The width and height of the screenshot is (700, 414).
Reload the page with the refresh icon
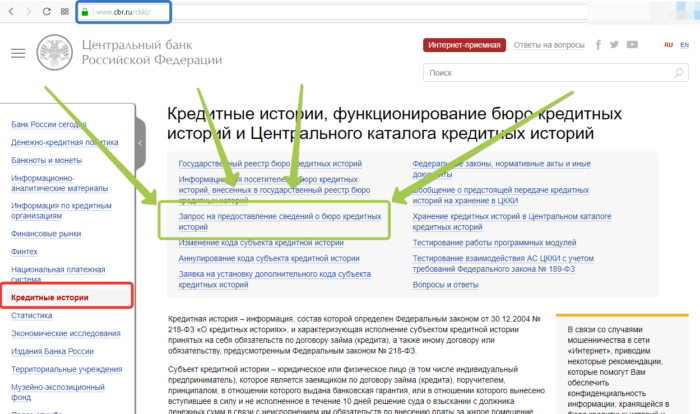pos(47,14)
